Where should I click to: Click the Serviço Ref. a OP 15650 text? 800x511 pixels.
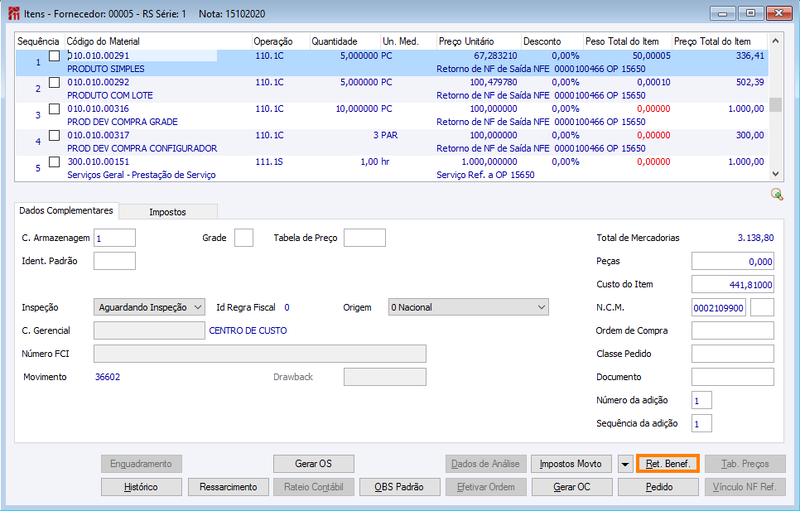coord(485,175)
